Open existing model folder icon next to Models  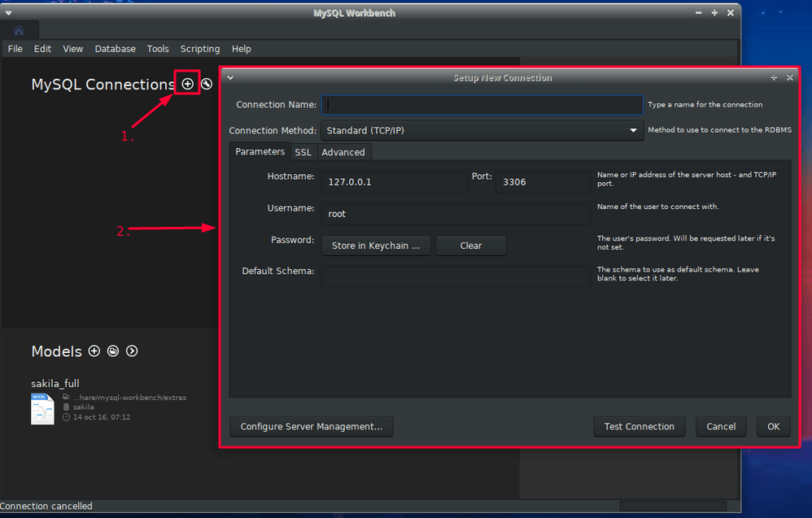[113, 350]
